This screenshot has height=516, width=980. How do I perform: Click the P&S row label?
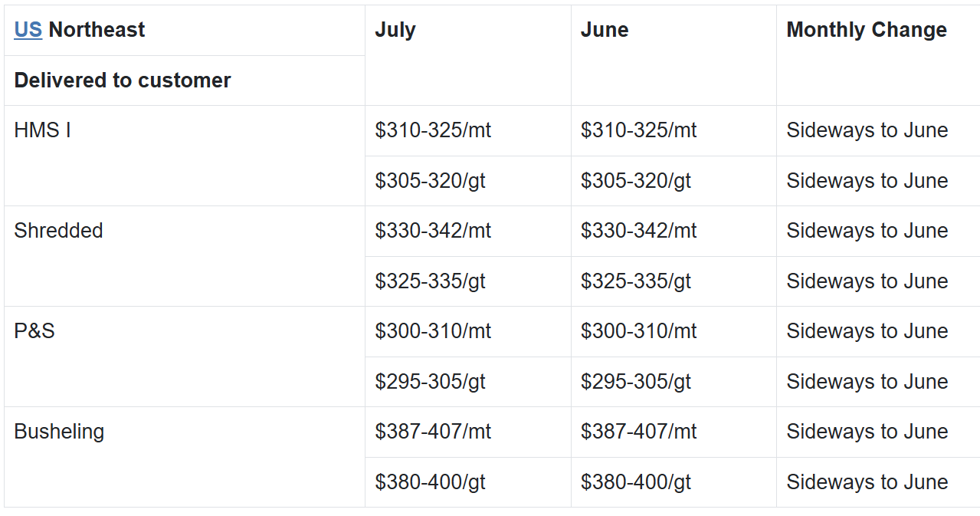pyautogui.click(x=34, y=331)
